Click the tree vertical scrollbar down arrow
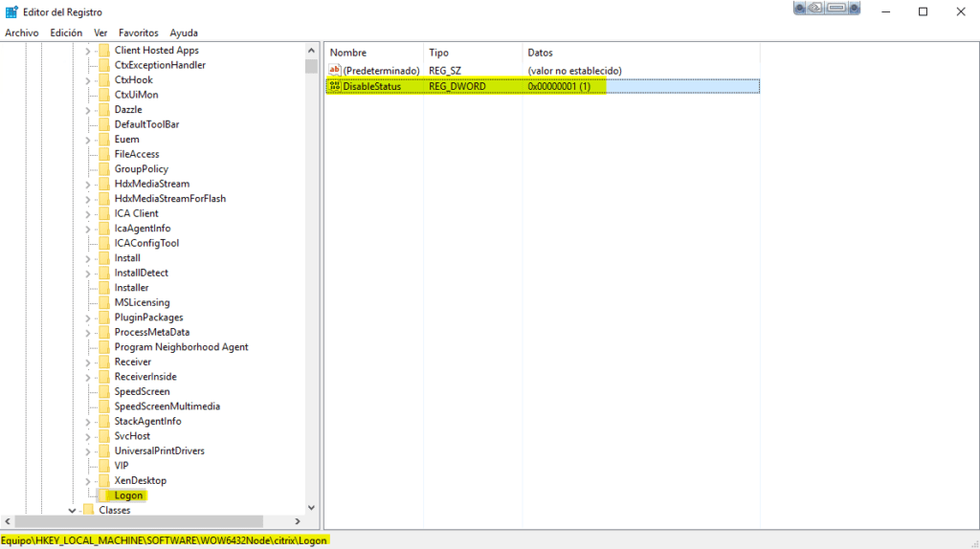 point(311,508)
